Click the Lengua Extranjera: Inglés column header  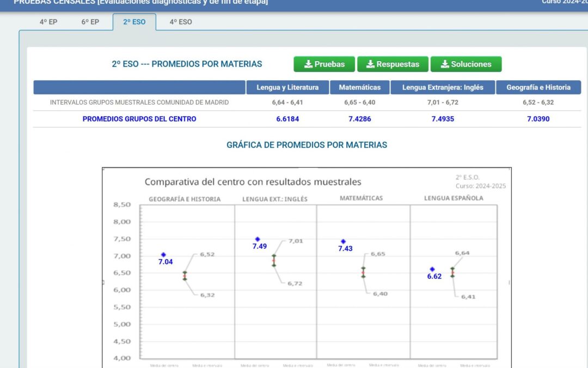coord(443,87)
